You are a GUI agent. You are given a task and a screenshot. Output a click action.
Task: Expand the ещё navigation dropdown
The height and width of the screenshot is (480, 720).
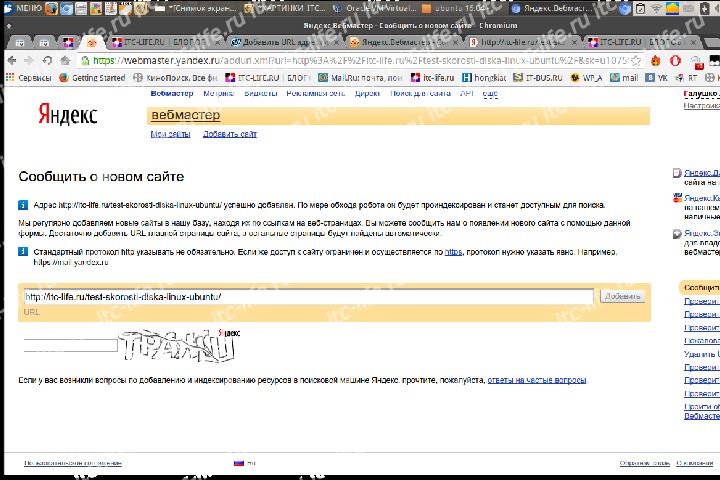[490, 94]
